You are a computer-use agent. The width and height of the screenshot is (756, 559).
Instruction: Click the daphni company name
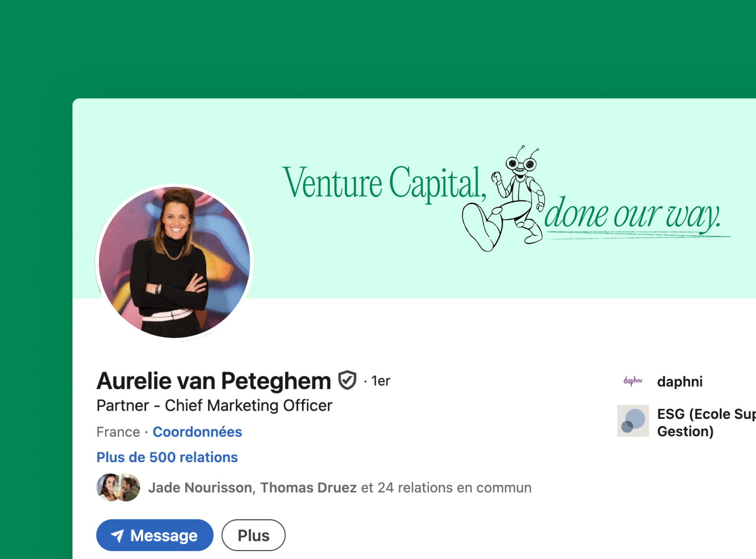tap(680, 381)
